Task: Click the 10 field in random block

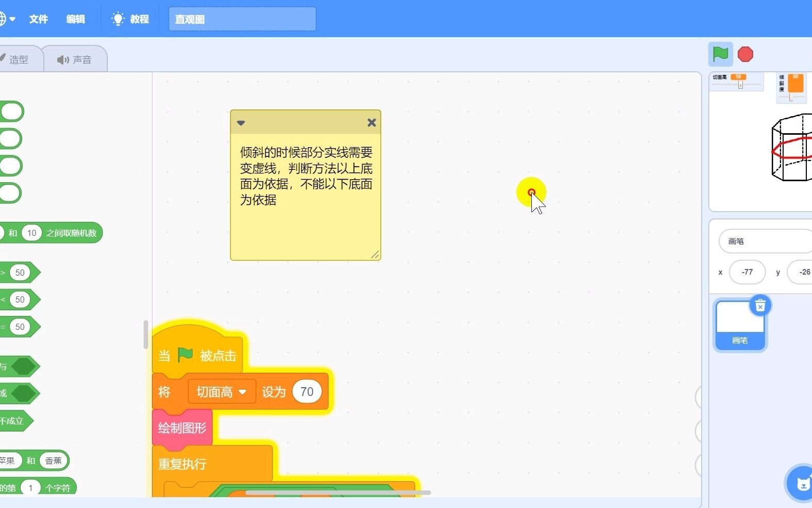Action: pyautogui.click(x=32, y=233)
